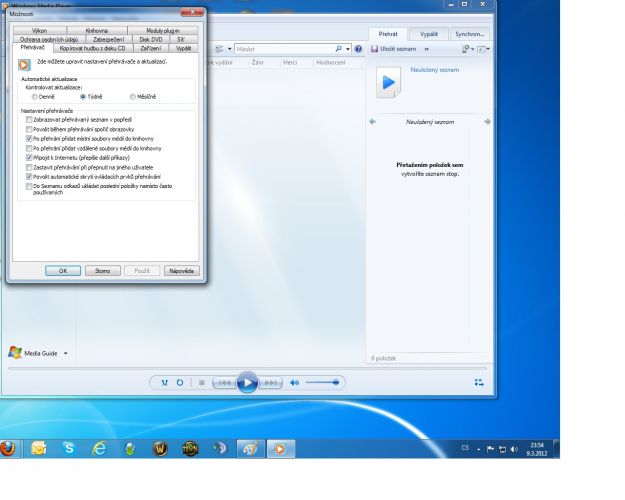Click the system tray volume icon
This screenshot has width=625, height=500.
[514, 449]
